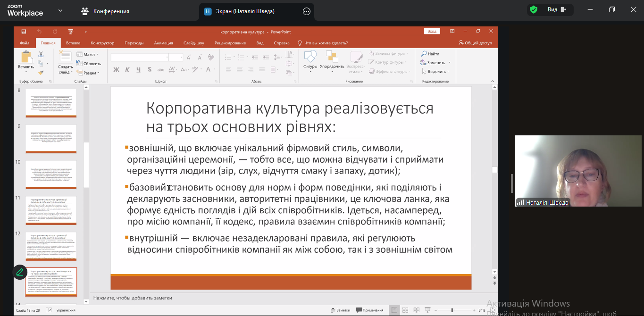
Task: Toggle the Notes (Заметки) pane
Action: click(340, 310)
